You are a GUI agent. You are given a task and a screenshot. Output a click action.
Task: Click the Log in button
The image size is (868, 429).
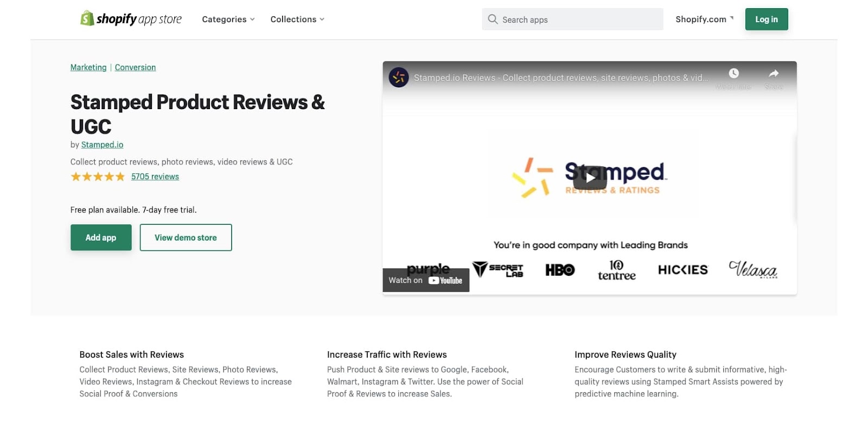tap(766, 19)
